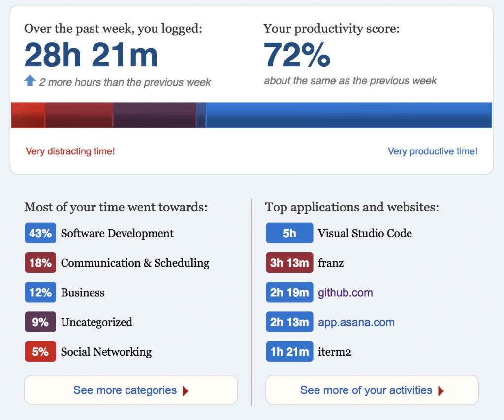Click the purple neutral segment of productivity bar
504x420 pixels.
155,115
